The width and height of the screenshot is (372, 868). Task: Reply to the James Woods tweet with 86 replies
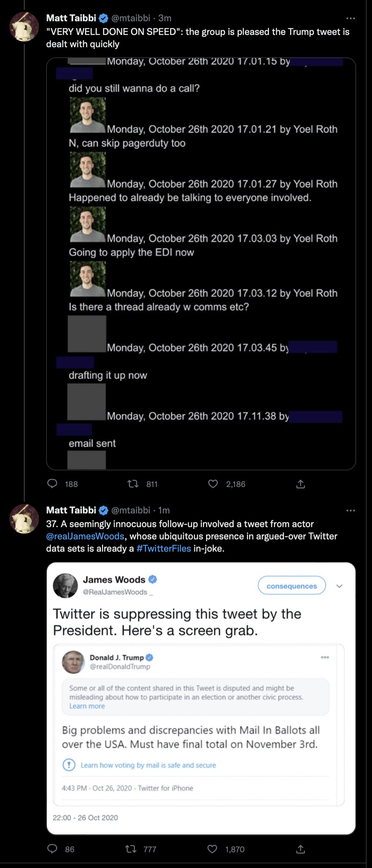[52, 849]
